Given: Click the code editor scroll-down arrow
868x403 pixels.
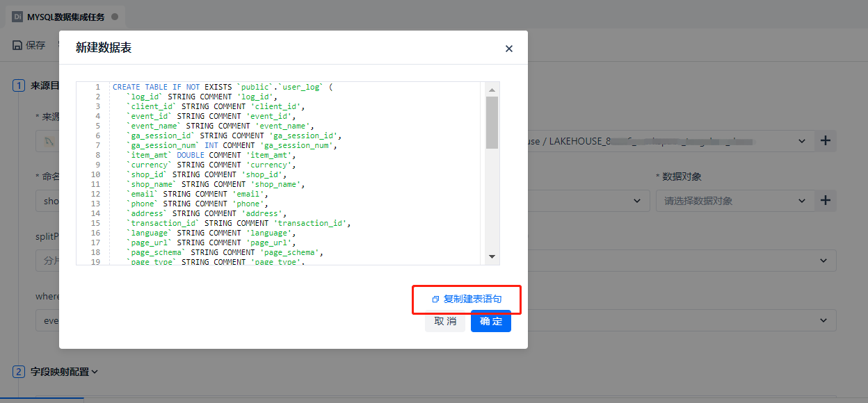Looking at the screenshot, I should [492, 256].
